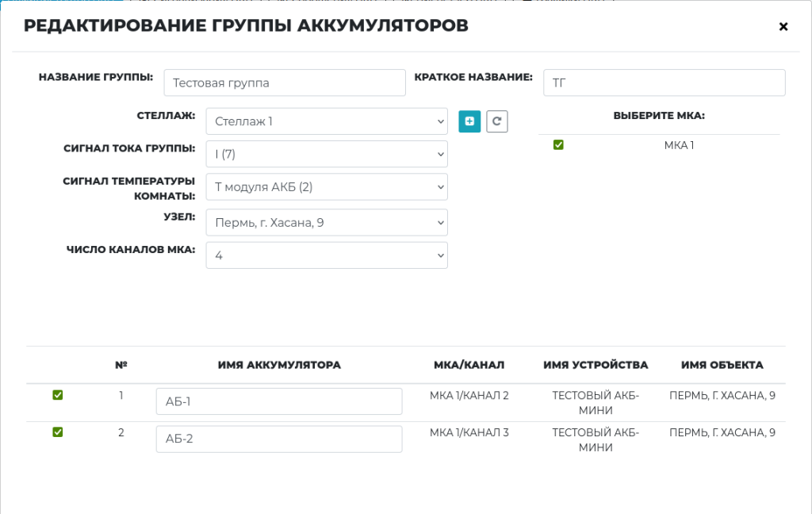Click the refresh racks icon button

tap(496, 121)
